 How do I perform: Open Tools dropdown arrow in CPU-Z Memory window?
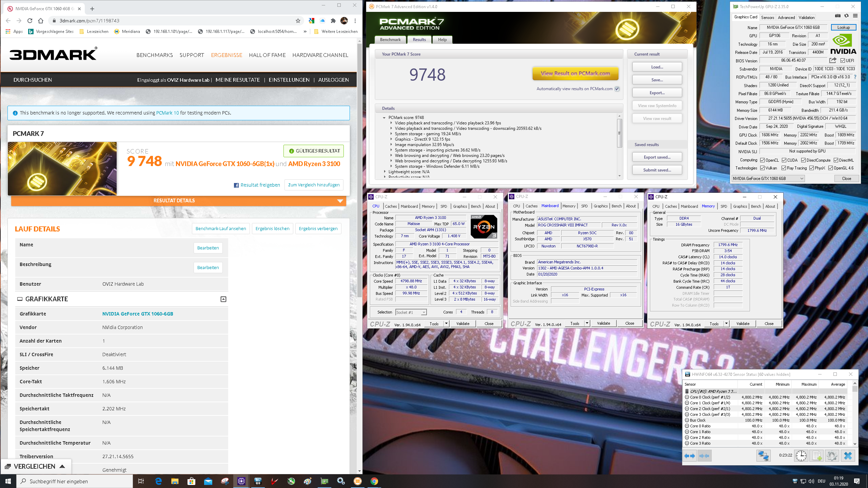point(727,324)
